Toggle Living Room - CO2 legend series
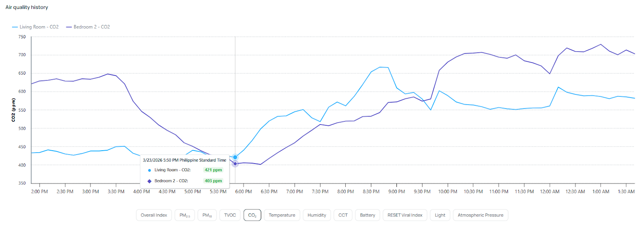Screen dimensions: 644x226 click(x=35, y=27)
